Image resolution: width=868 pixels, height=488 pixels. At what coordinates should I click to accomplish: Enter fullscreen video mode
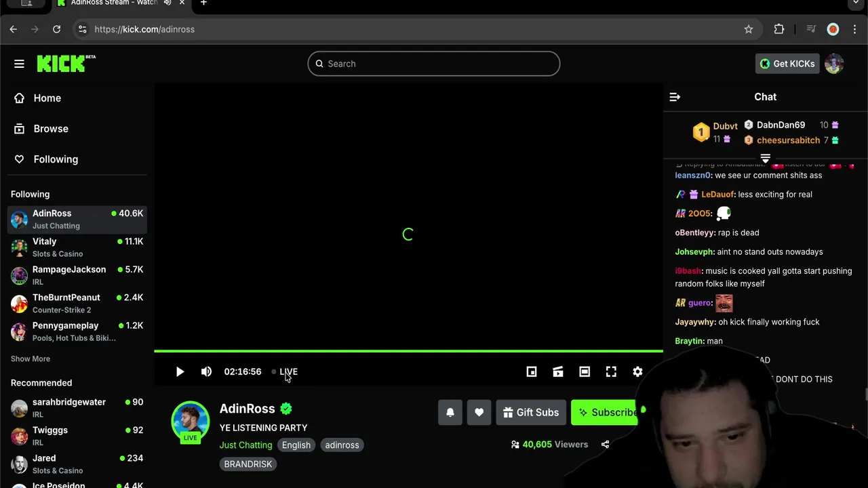611,371
